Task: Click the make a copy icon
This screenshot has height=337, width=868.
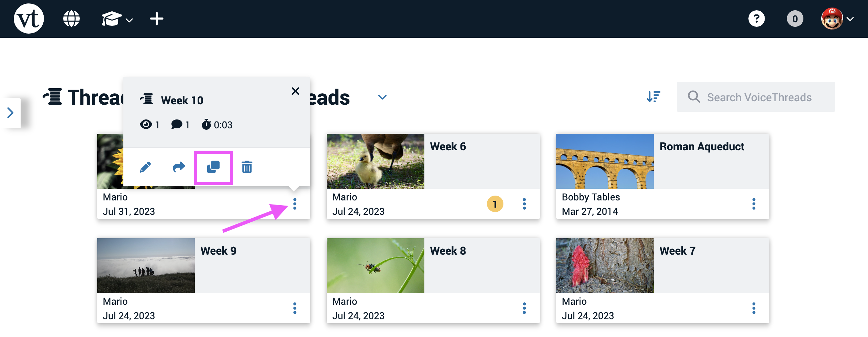Action: tap(213, 167)
